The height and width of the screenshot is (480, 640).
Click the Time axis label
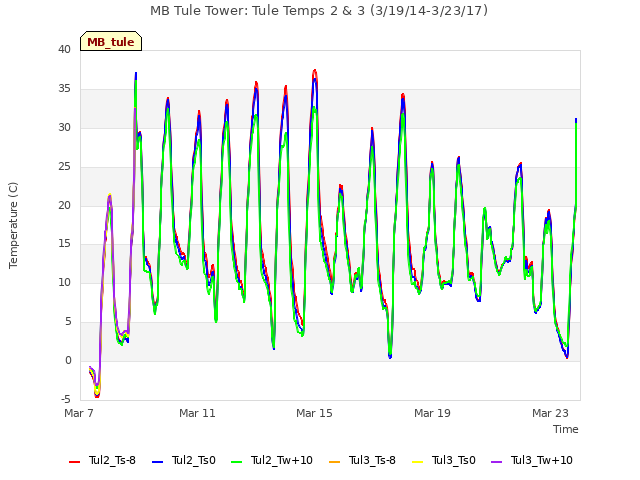566,429
